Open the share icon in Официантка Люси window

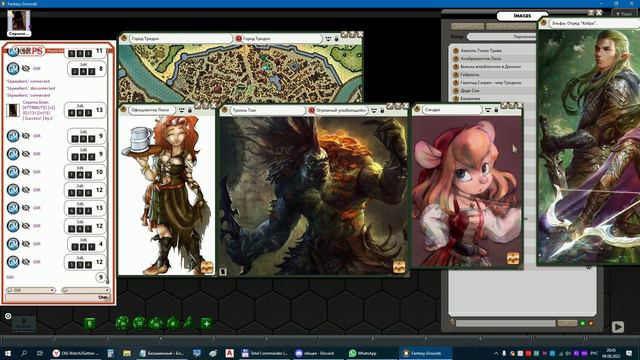pos(207,267)
